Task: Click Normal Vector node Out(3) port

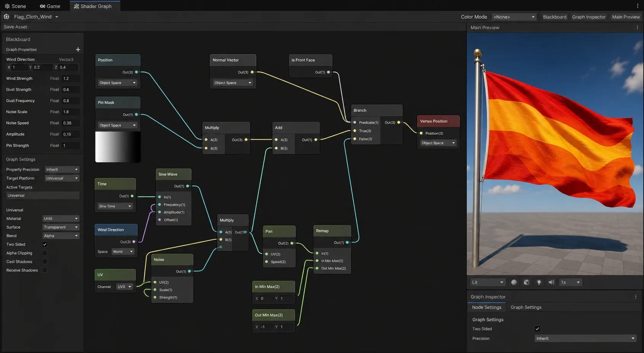Action: pyautogui.click(x=252, y=72)
